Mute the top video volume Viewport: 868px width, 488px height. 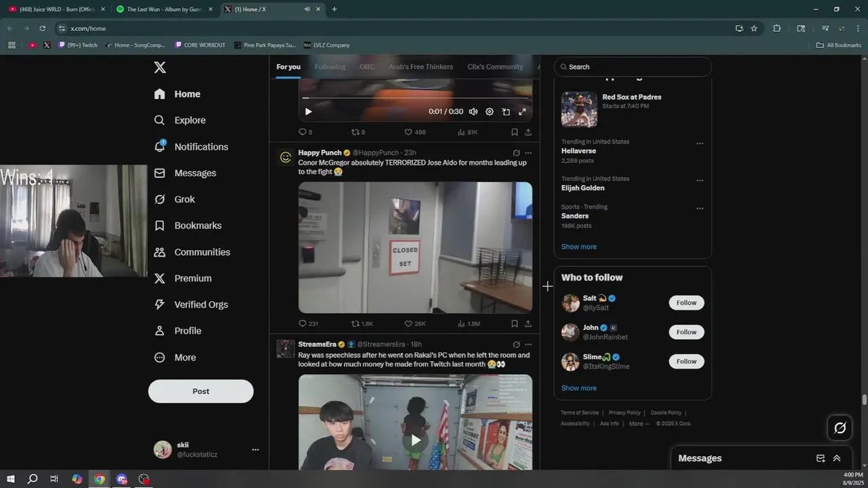pyautogui.click(x=473, y=112)
